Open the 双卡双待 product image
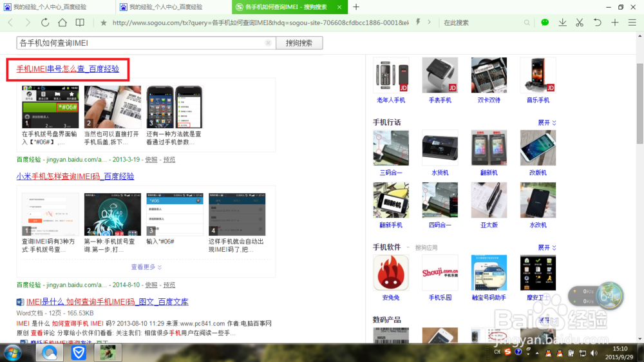 tap(489, 75)
